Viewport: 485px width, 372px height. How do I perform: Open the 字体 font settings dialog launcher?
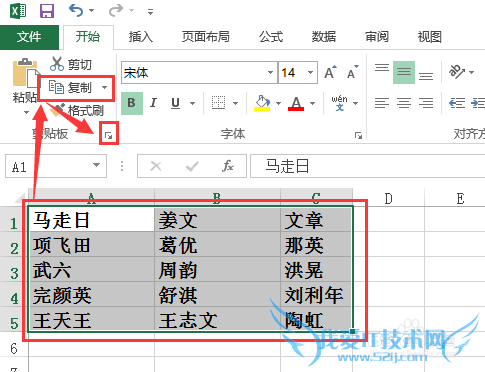click(x=358, y=135)
